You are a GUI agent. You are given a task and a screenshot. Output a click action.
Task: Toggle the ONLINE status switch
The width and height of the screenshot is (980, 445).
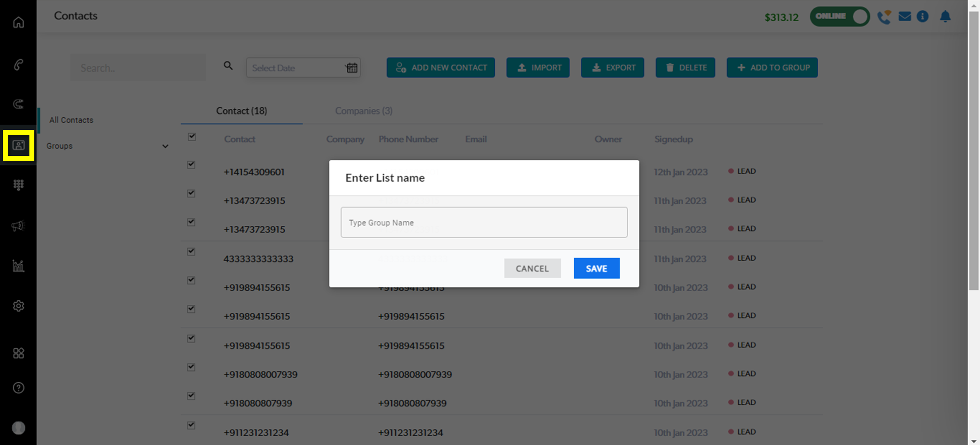[x=839, y=17]
